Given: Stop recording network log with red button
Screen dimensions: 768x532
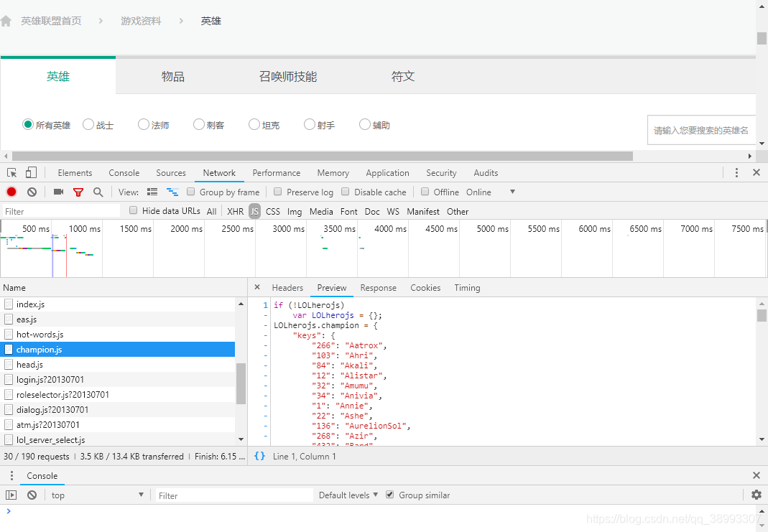Looking at the screenshot, I should pos(11,192).
